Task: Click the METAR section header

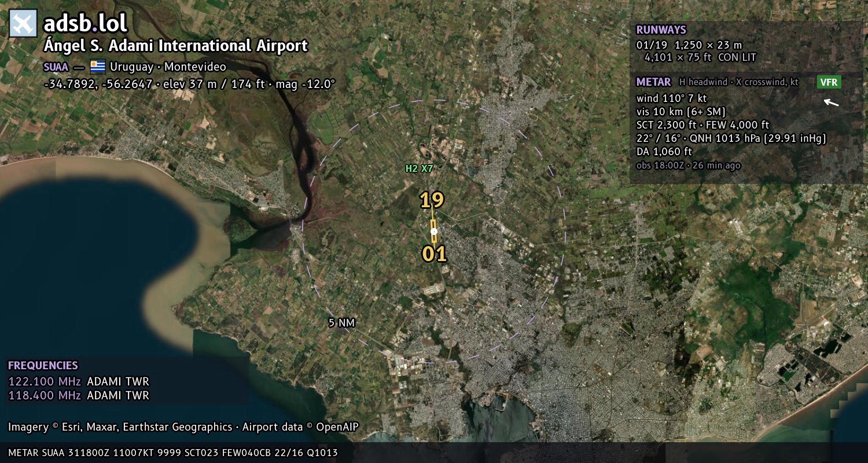Action: (x=653, y=82)
